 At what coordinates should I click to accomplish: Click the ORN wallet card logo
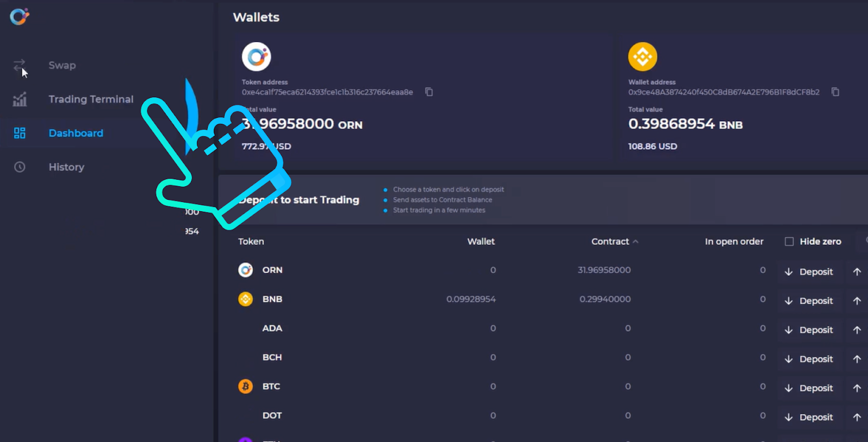tap(257, 56)
